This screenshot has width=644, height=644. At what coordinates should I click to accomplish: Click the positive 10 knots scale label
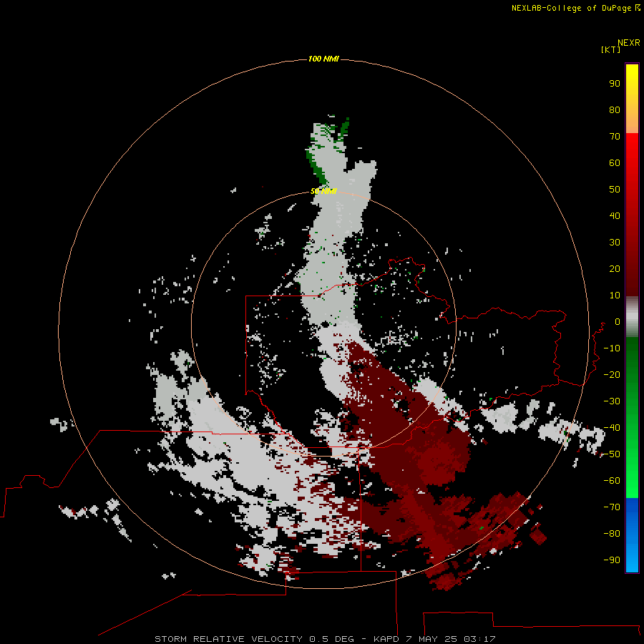(x=615, y=296)
